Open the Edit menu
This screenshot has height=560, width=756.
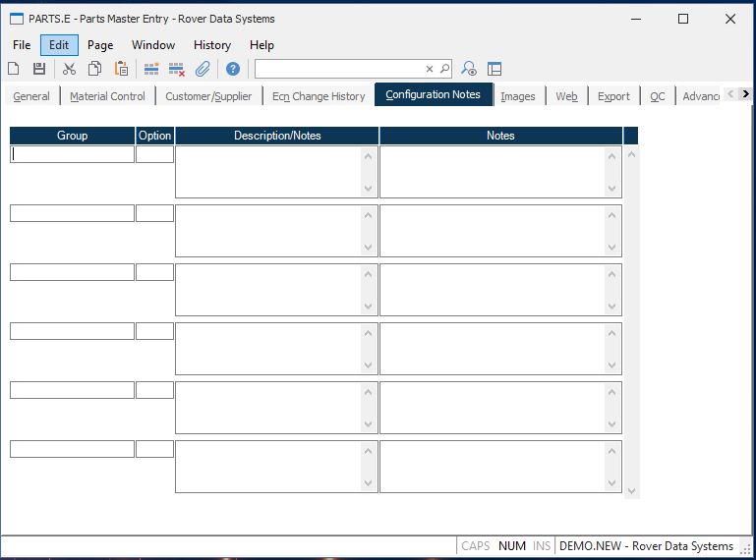pyautogui.click(x=59, y=45)
